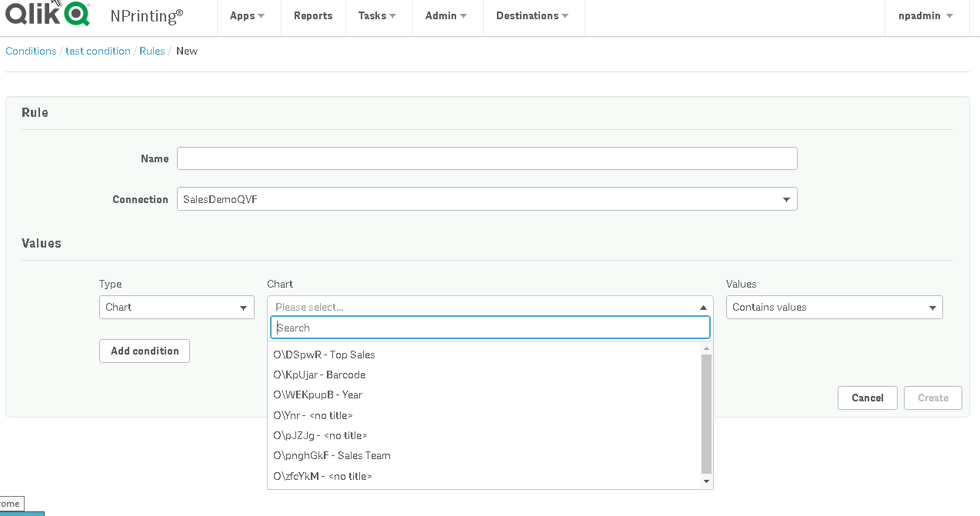
Task: Open the Contains values dropdown
Action: point(834,307)
